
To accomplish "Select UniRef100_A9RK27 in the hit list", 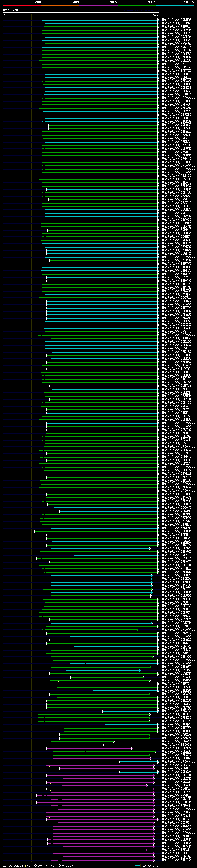I will pyautogui.click(x=177, y=40).
